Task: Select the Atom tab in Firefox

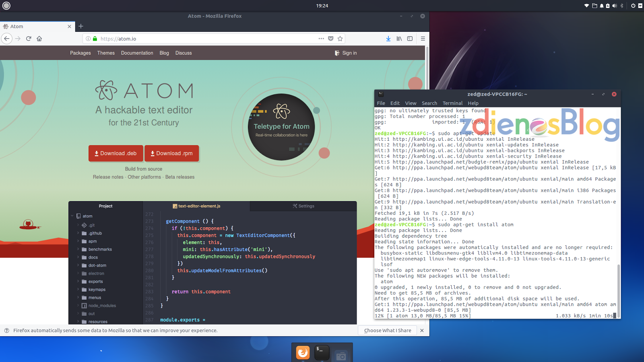Action: [37, 27]
